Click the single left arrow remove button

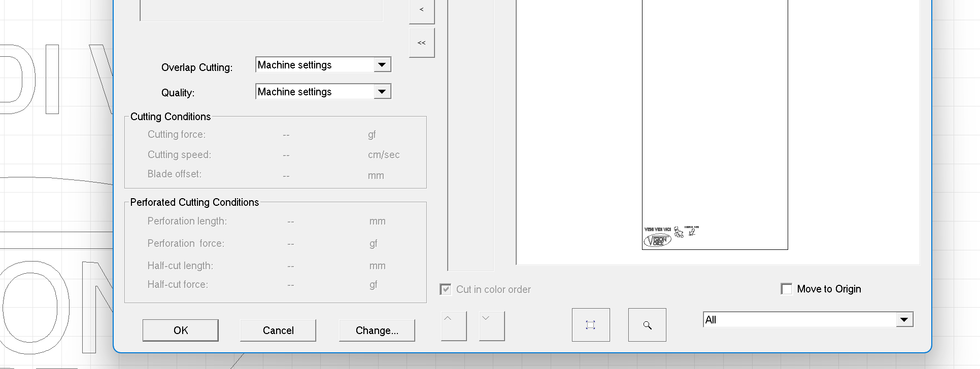[x=422, y=10]
